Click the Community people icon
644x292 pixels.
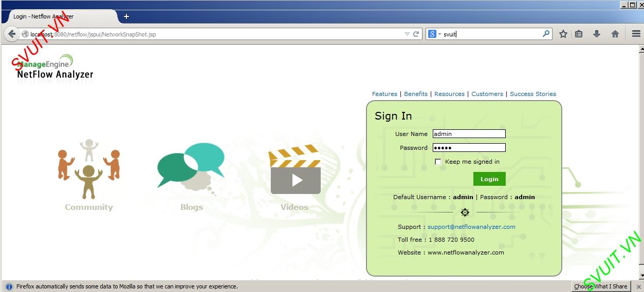(88, 169)
